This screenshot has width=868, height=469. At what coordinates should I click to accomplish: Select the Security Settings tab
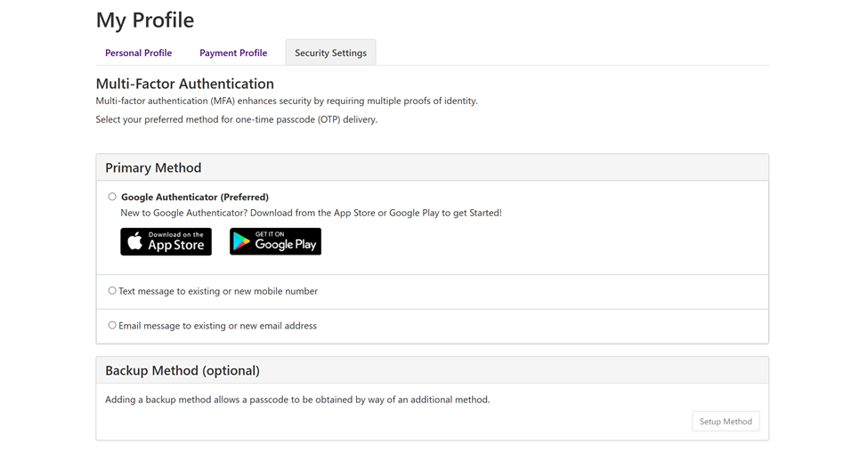click(x=330, y=53)
